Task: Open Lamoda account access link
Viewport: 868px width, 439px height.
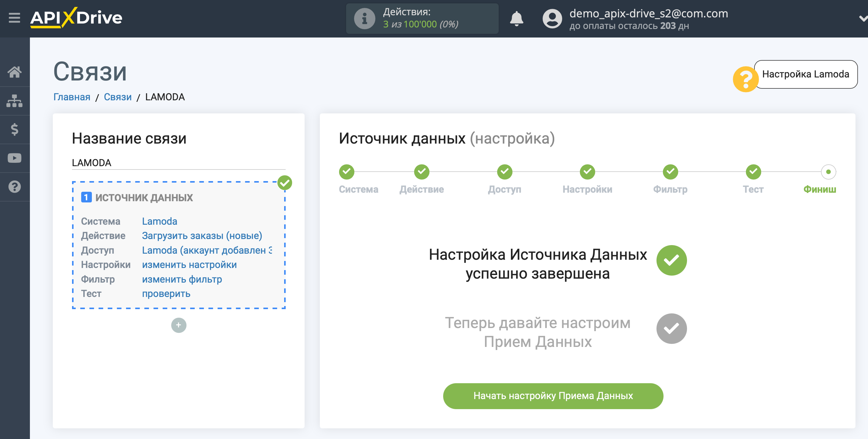Action: (x=207, y=250)
